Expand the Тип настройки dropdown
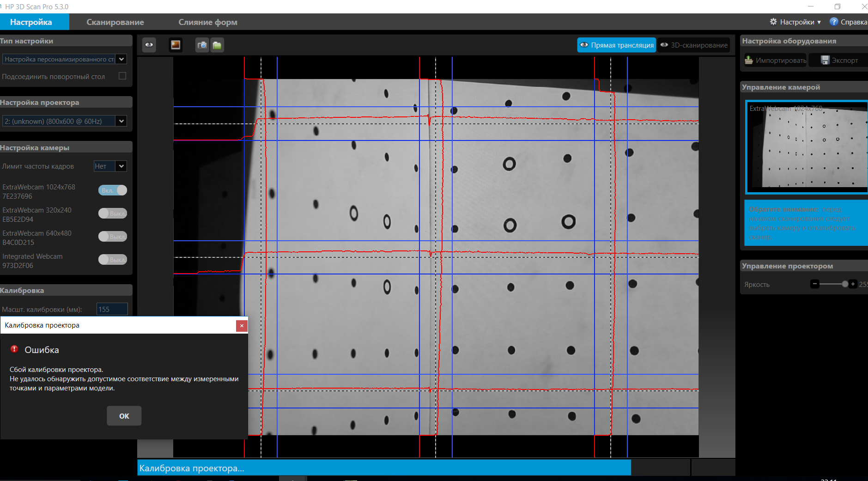 tap(121, 59)
